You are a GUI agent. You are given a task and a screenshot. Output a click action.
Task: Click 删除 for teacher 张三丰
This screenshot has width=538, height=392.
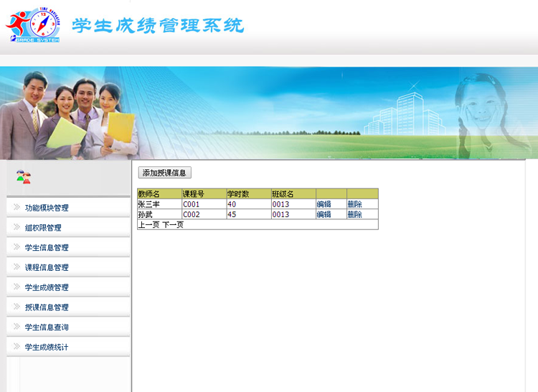354,204
